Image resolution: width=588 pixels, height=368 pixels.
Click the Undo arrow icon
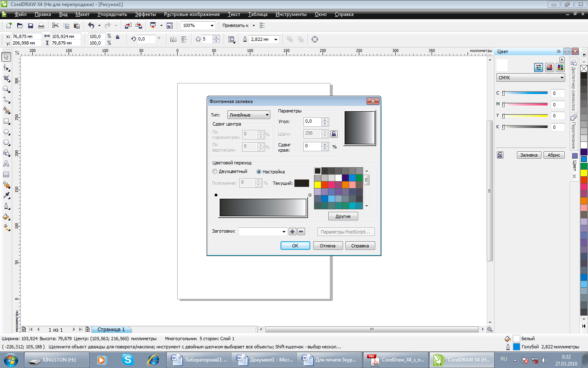(91, 25)
